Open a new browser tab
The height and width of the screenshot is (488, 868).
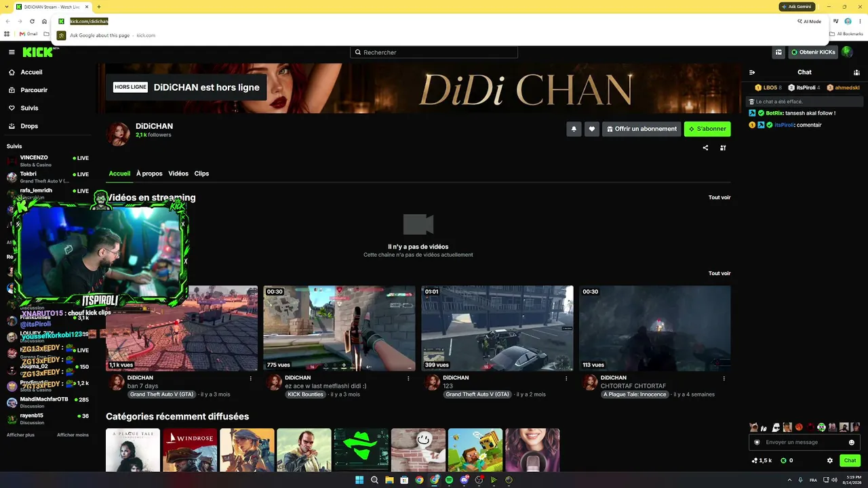(x=98, y=7)
